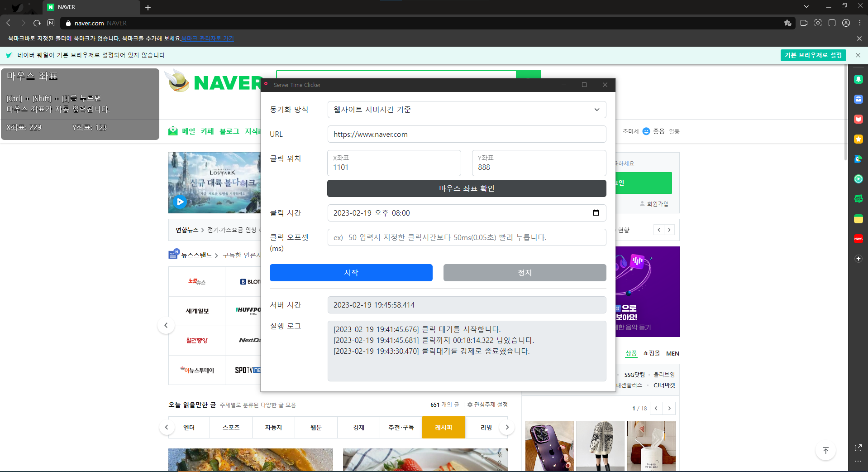Viewport: 868px width, 472px height.
Task: Open 관심주제 설정 settings
Action: tap(488, 405)
